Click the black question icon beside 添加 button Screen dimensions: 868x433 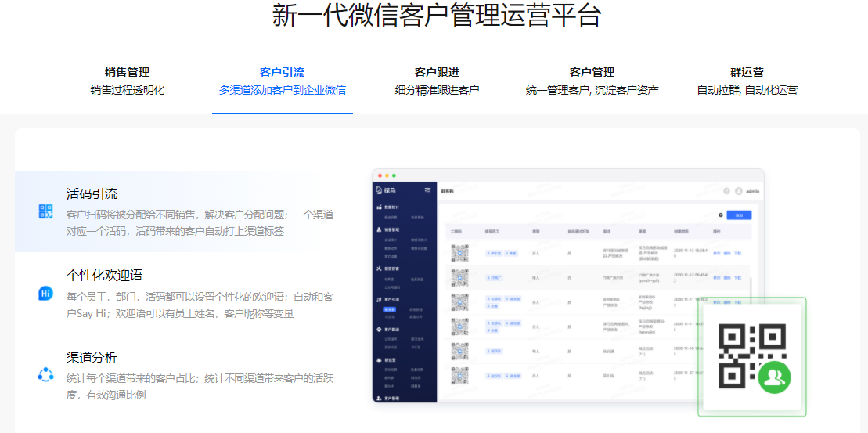(721, 215)
